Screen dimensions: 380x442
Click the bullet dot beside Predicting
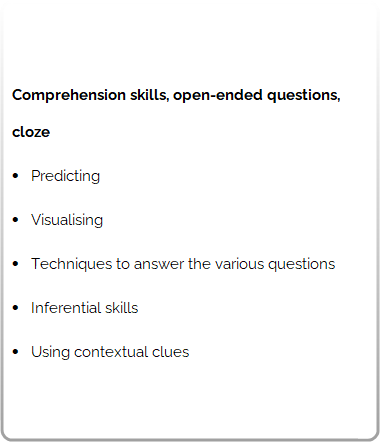click(x=15, y=176)
